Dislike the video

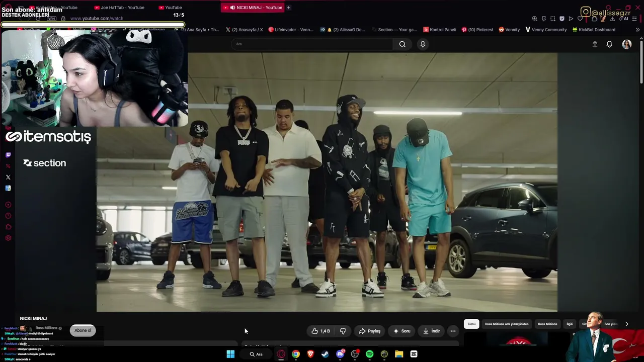coord(343,331)
